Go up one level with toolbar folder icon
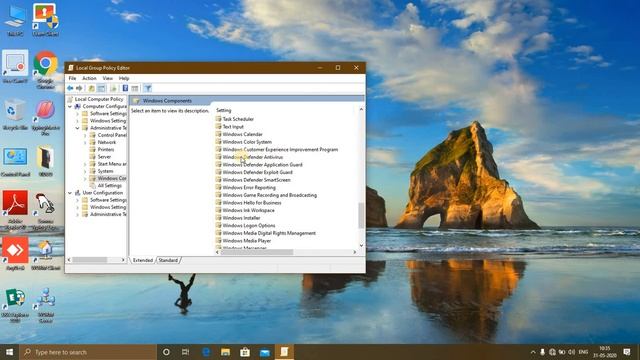640x360 pixels. [x=91, y=88]
